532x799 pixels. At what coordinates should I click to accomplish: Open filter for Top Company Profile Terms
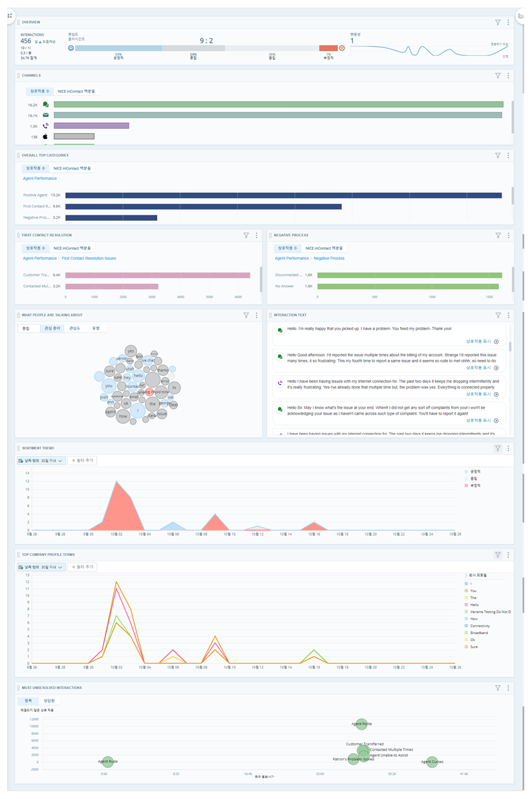(x=498, y=554)
